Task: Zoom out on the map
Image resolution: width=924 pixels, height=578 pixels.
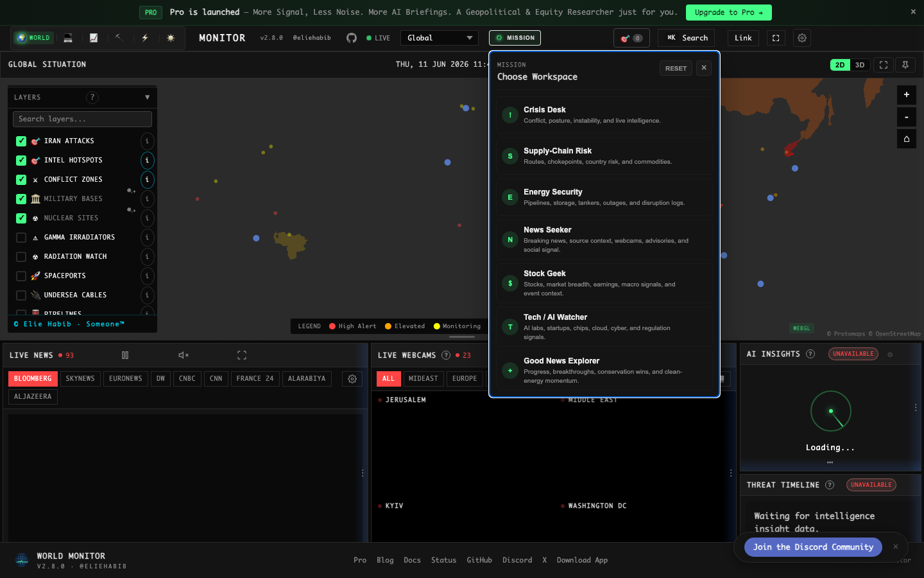Action: tap(907, 117)
